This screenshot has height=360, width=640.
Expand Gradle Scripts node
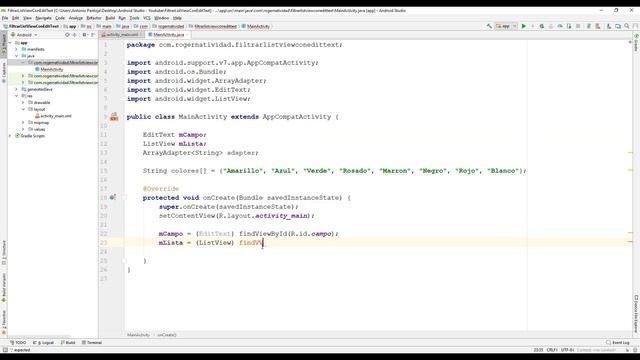point(10,136)
